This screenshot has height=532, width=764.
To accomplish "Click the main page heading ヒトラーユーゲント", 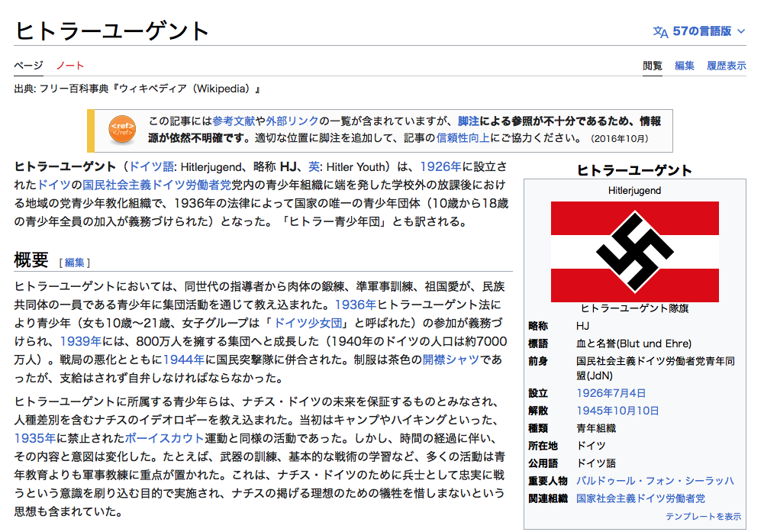I will [112, 31].
